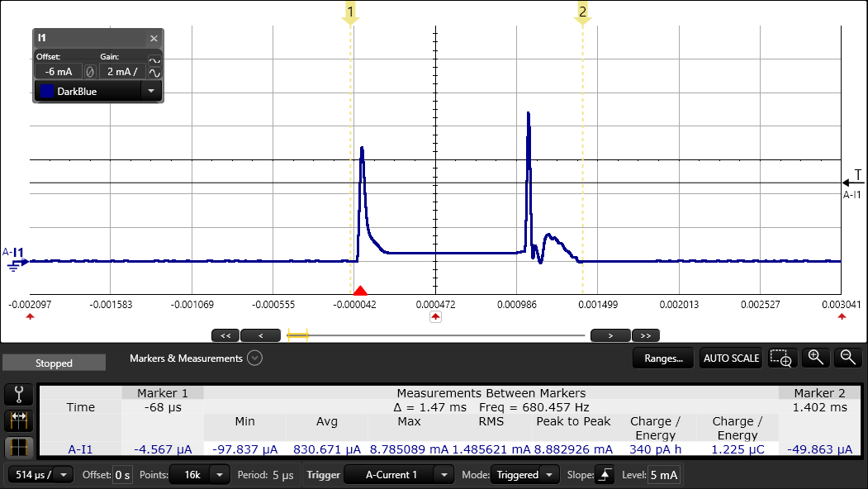Open the A-Current 1 trigger source dropdown
This screenshot has width=868, height=489.
(x=444, y=475)
